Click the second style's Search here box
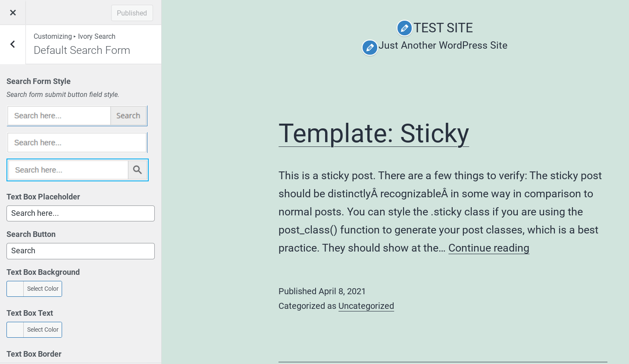The image size is (629, 364). click(x=77, y=142)
